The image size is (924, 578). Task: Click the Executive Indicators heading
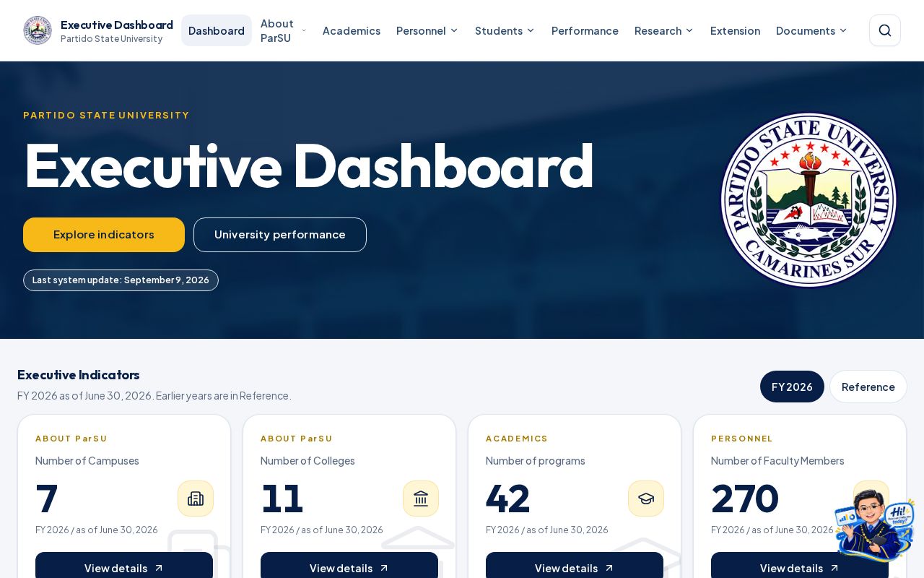click(x=79, y=375)
